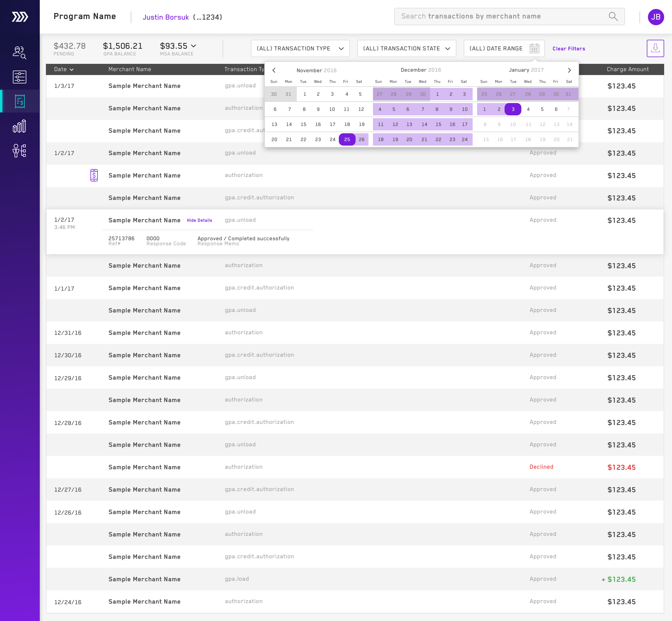Click the green + $123.45 amount
The width and height of the screenshot is (672, 621).
(x=618, y=579)
